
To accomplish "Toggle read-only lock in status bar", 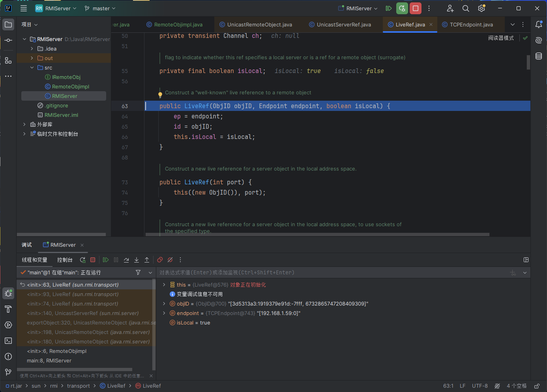I will [537, 386].
